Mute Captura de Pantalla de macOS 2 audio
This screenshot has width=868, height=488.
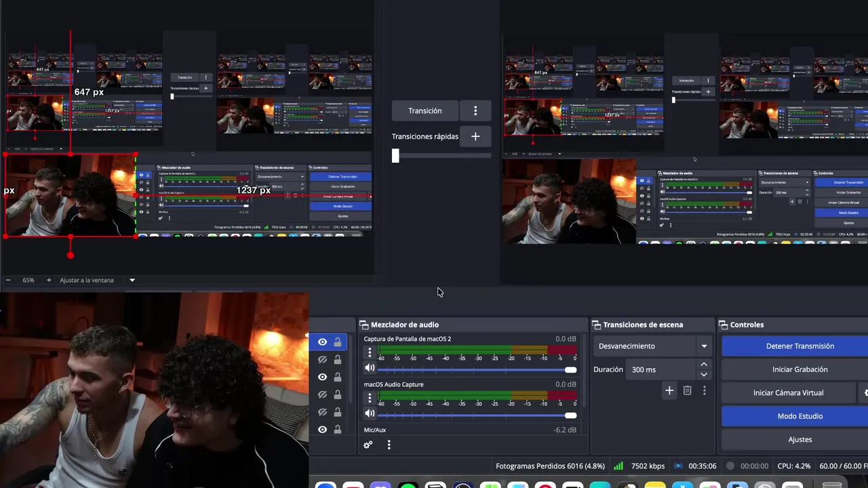[370, 368]
